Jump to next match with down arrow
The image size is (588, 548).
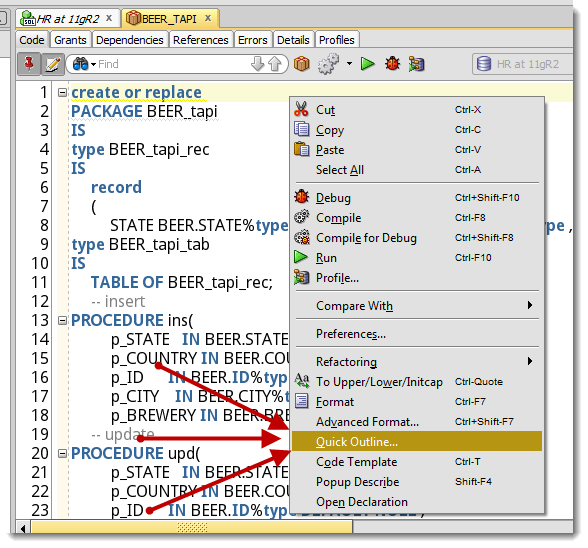258,64
